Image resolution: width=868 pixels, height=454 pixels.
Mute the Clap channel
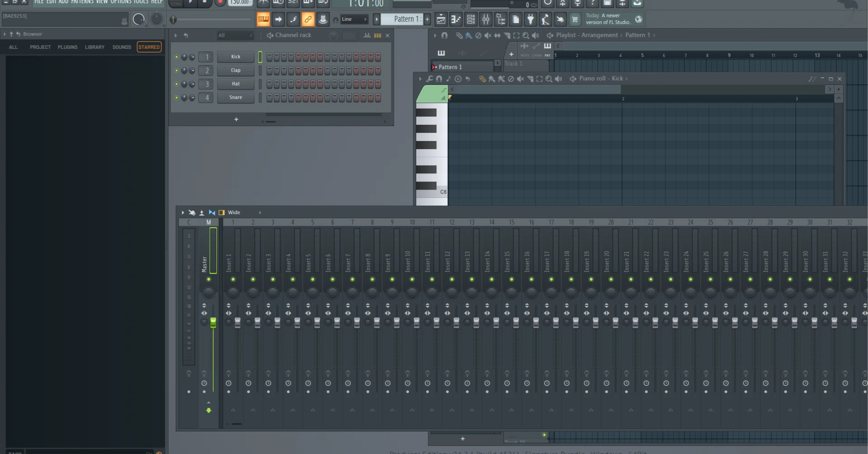tap(176, 70)
